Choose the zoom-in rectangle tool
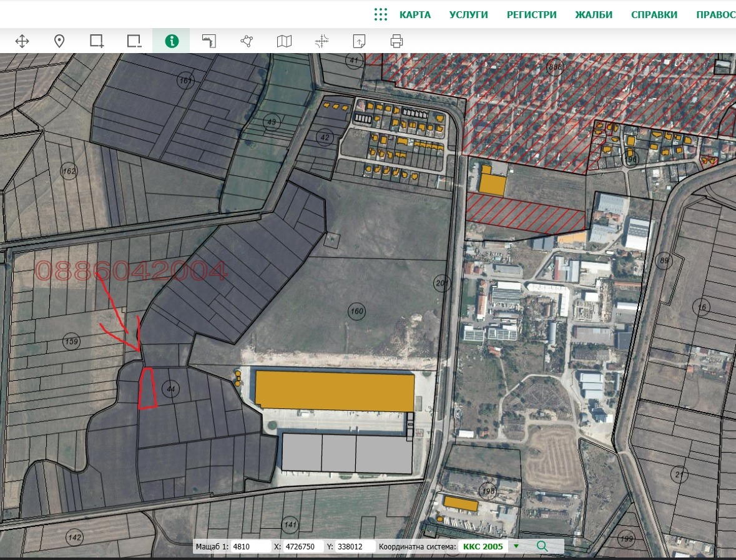 pos(97,41)
